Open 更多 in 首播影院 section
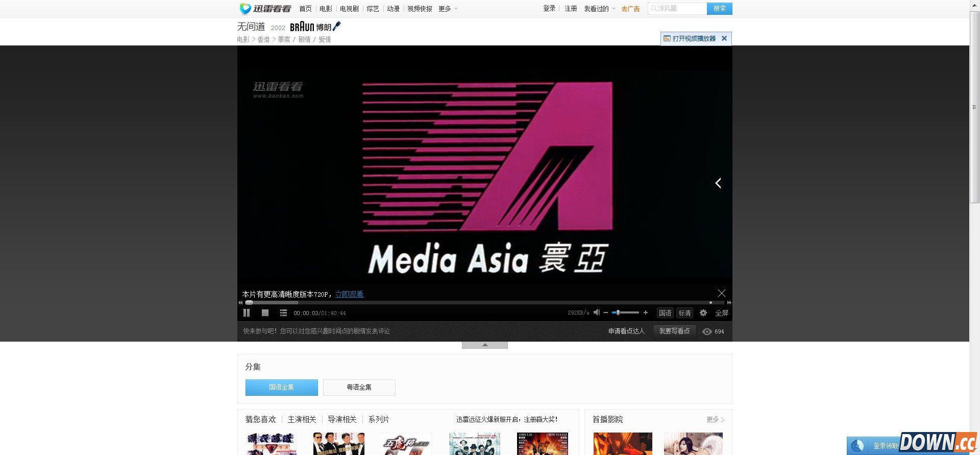This screenshot has height=455, width=980. pyautogui.click(x=715, y=419)
